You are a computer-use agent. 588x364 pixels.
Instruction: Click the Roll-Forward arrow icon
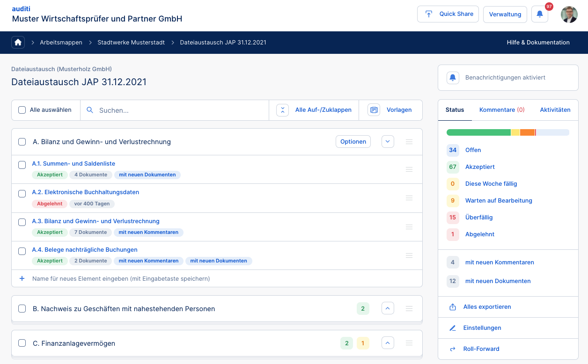[x=453, y=349]
